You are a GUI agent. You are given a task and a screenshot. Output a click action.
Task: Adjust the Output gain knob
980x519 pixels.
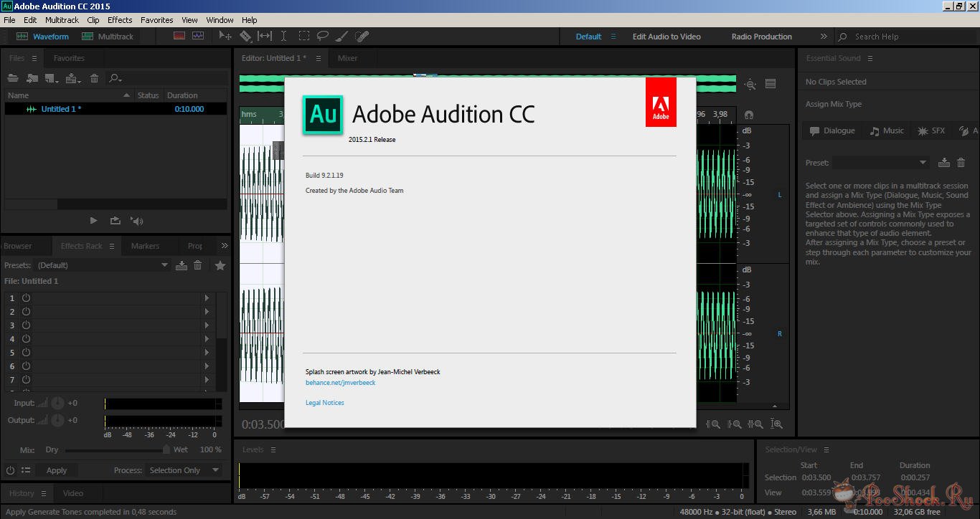pyautogui.click(x=57, y=420)
